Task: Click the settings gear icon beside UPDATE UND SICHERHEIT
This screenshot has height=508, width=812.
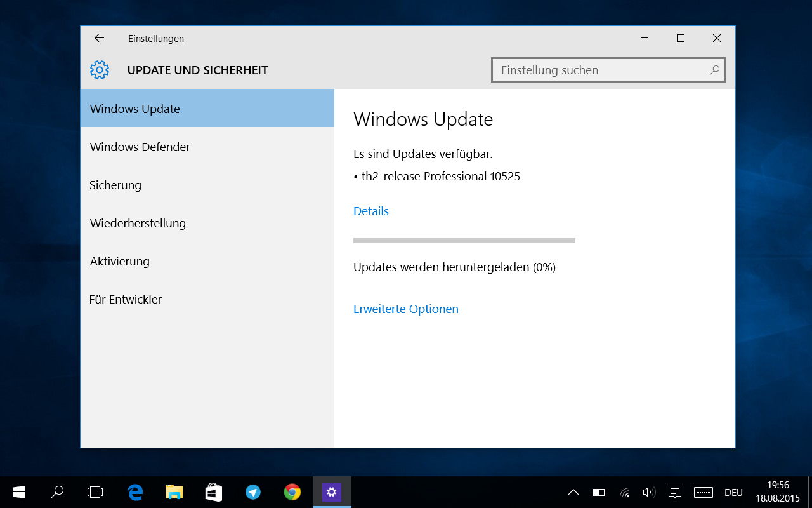Action: (100, 70)
